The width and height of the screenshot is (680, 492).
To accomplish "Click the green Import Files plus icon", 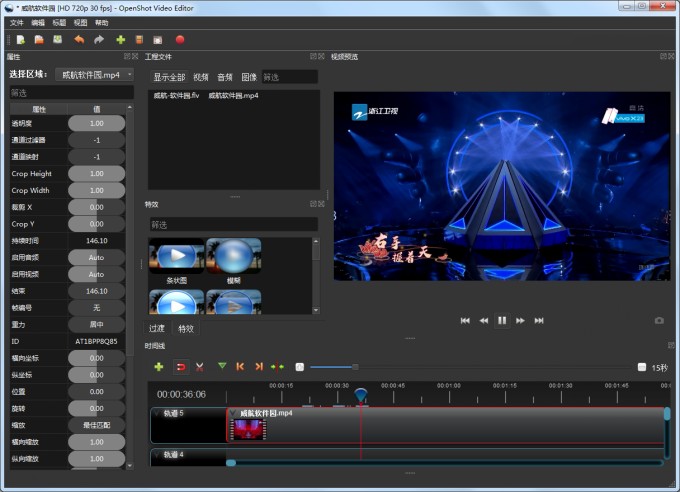I will [x=121, y=40].
